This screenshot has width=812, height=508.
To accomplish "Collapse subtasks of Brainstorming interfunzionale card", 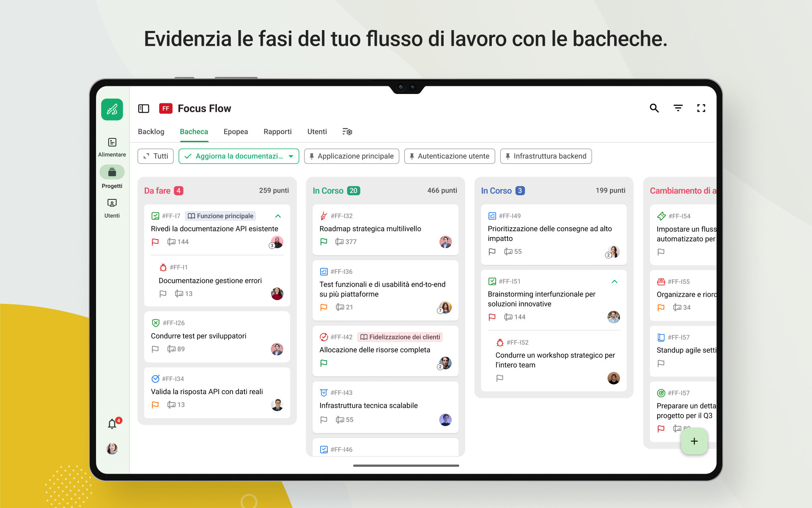I will [614, 282].
